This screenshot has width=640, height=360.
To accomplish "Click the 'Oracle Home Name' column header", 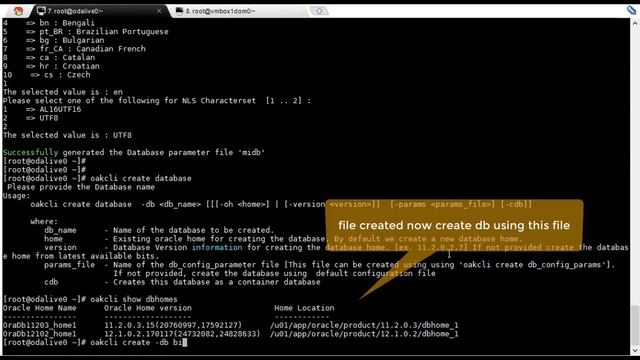I will click(40, 308).
